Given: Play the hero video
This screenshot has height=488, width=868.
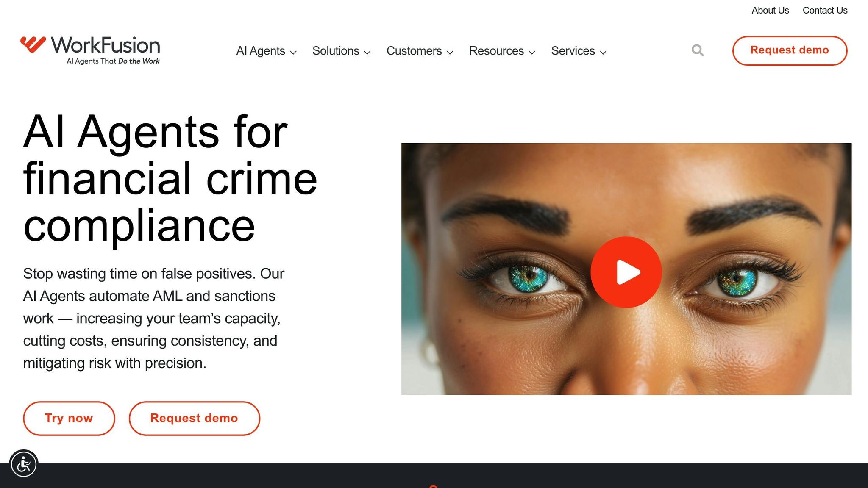Looking at the screenshot, I should tap(626, 272).
